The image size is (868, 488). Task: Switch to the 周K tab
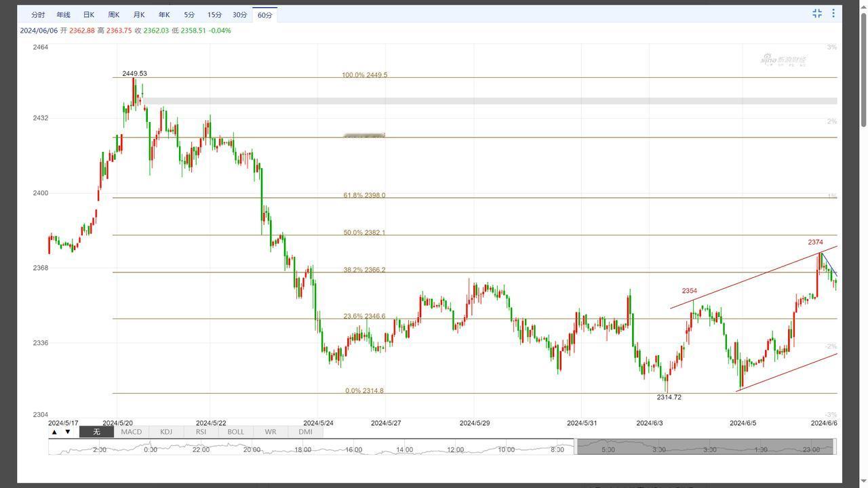tap(114, 15)
